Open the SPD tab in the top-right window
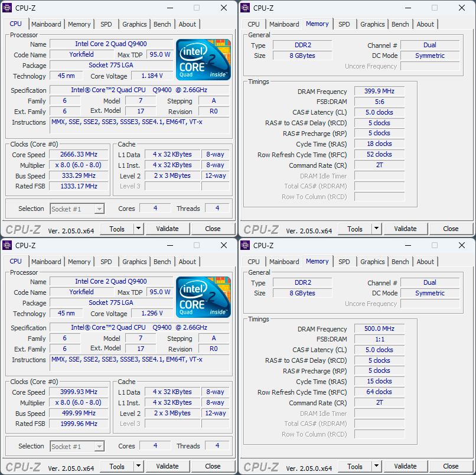 tap(344, 24)
